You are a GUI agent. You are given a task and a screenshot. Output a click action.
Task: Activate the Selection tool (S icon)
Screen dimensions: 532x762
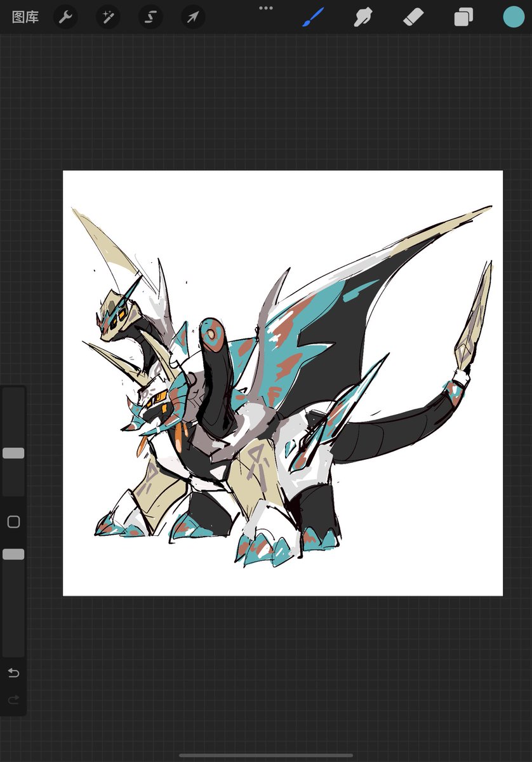pyautogui.click(x=150, y=17)
